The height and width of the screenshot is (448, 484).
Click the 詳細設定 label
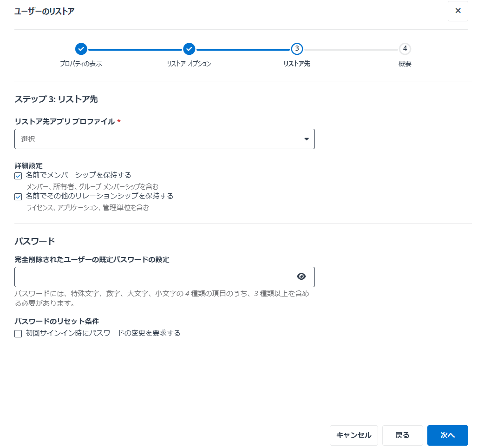click(29, 165)
